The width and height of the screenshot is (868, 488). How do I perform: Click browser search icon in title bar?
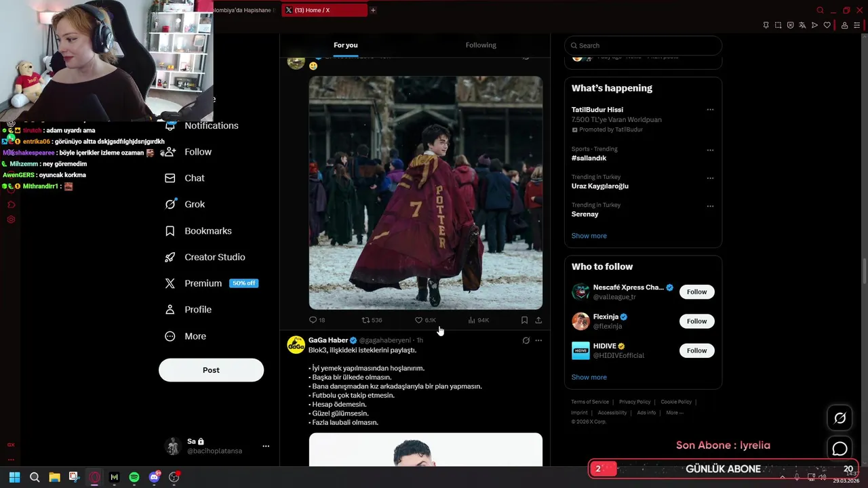pyautogui.click(x=820, y=10)
